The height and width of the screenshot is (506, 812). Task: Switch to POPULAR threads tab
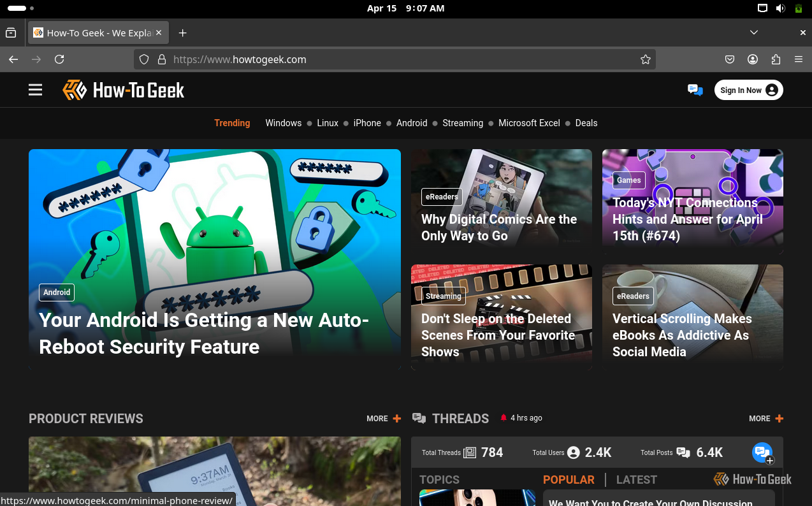569,480
